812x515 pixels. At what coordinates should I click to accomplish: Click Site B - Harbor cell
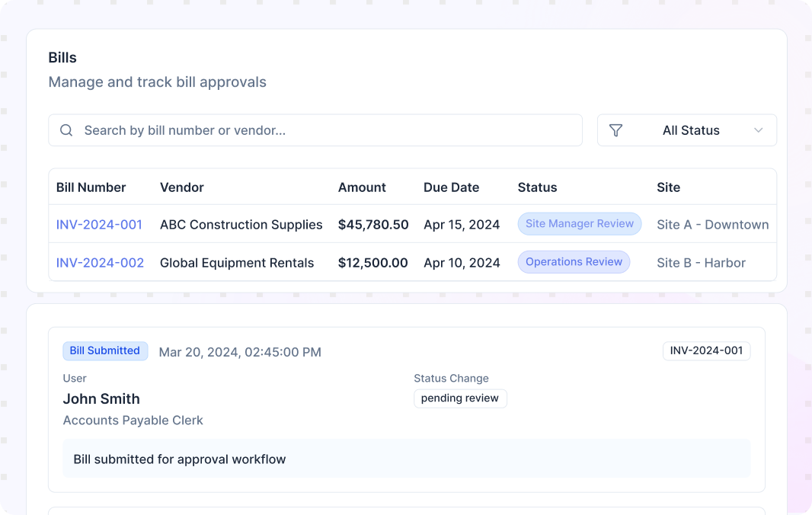click(x=702, y=263)
